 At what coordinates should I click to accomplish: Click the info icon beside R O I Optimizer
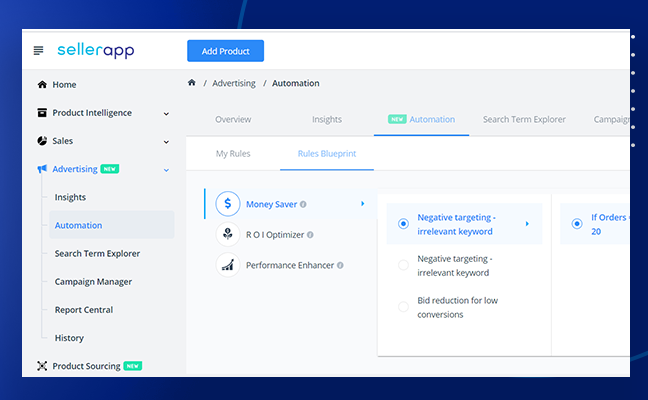[x=310, y=235]
